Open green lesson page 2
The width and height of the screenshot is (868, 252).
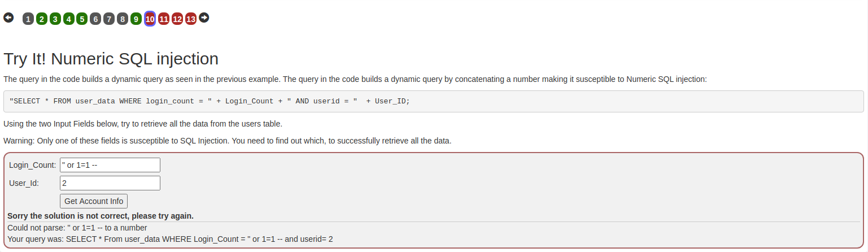(x=41, y=19)
